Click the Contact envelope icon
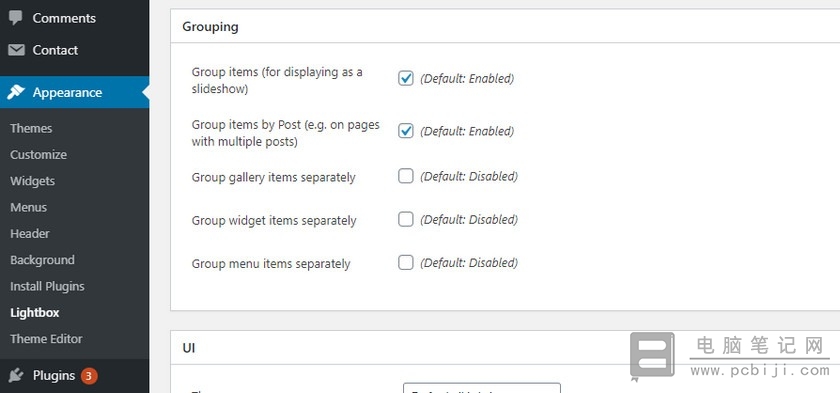Screen dimensions: 840x393 pyautogui.click(x=16, y=50)
